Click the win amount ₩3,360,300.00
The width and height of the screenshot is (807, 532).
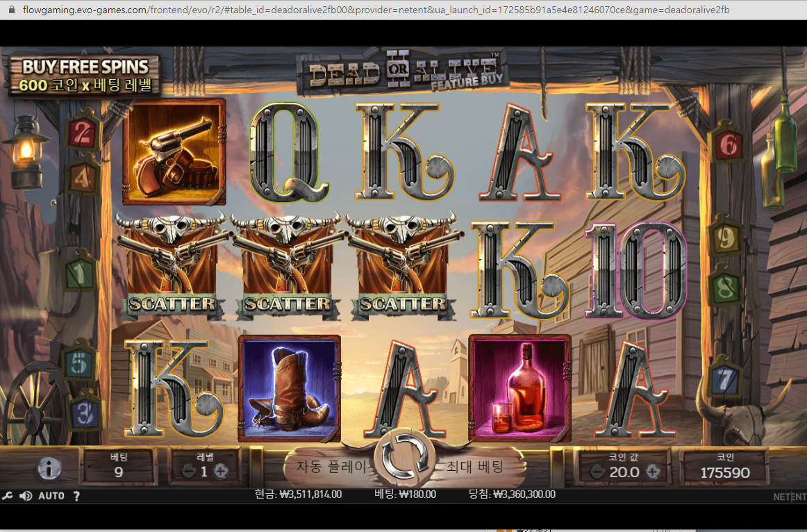[512, 494]
